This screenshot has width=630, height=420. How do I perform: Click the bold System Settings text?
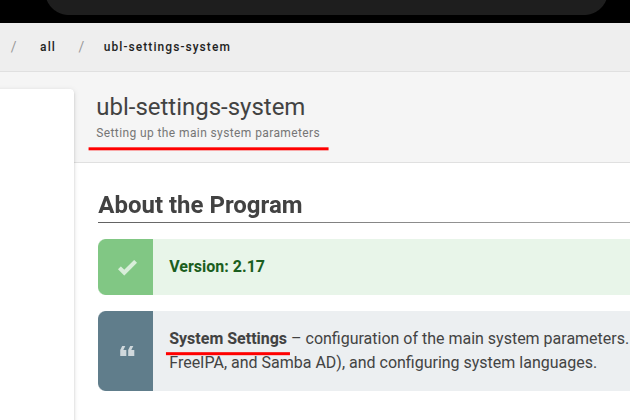coord(228,338)
